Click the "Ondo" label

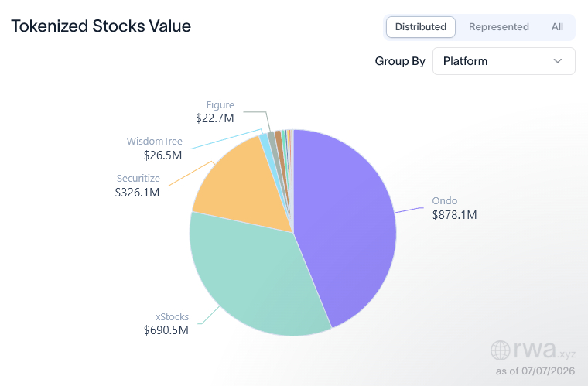[x=445, y=201]
